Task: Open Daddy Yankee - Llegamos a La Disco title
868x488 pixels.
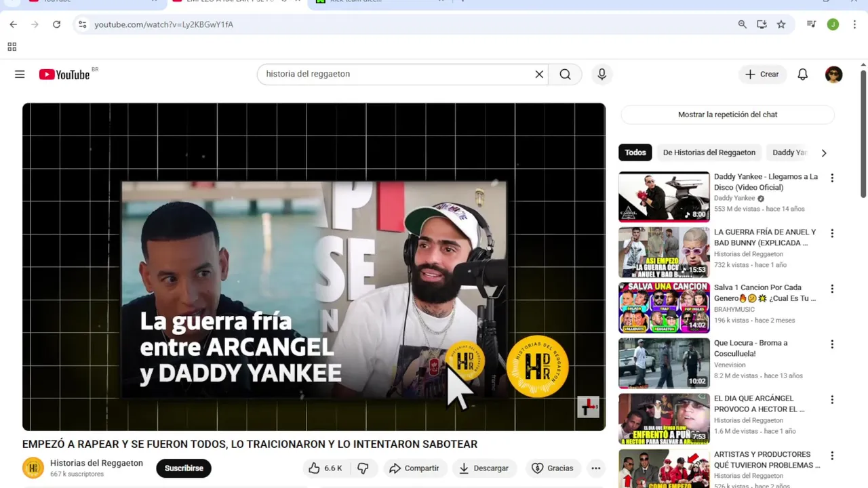Action: click(766, 182)
